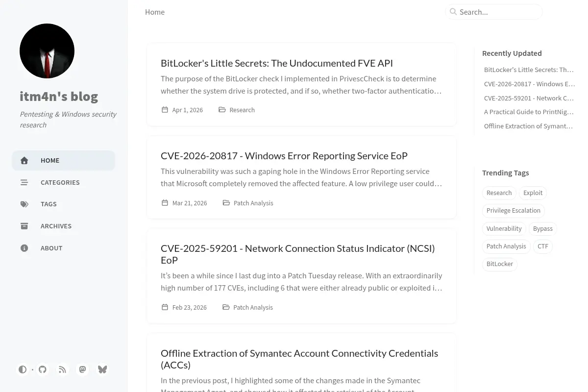
Task: Open the GitHub profile icon
Action: click(x=43, y=369)
